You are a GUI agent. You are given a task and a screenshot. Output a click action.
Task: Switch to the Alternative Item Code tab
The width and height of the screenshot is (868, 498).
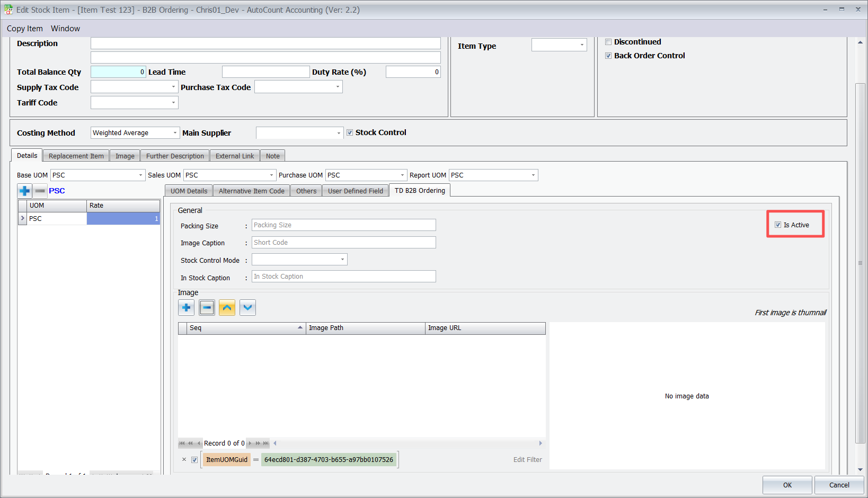point(252,191)
